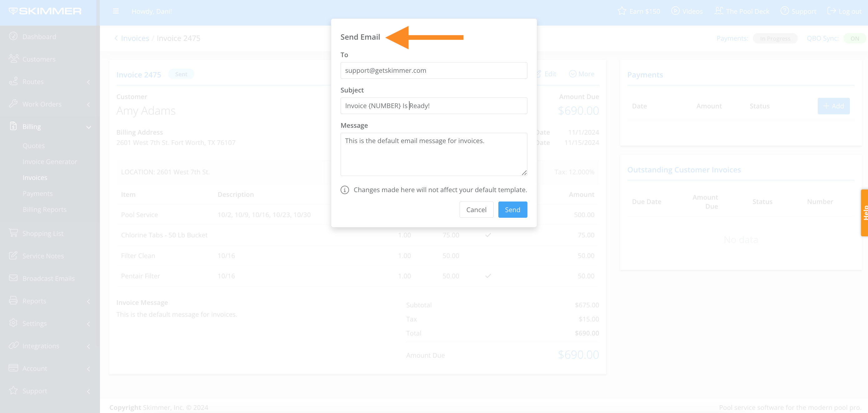Image resolution: width=868 pixels, height=413 pixels.
Task: Click the Reports printer icon
Action: pos(13,300)
